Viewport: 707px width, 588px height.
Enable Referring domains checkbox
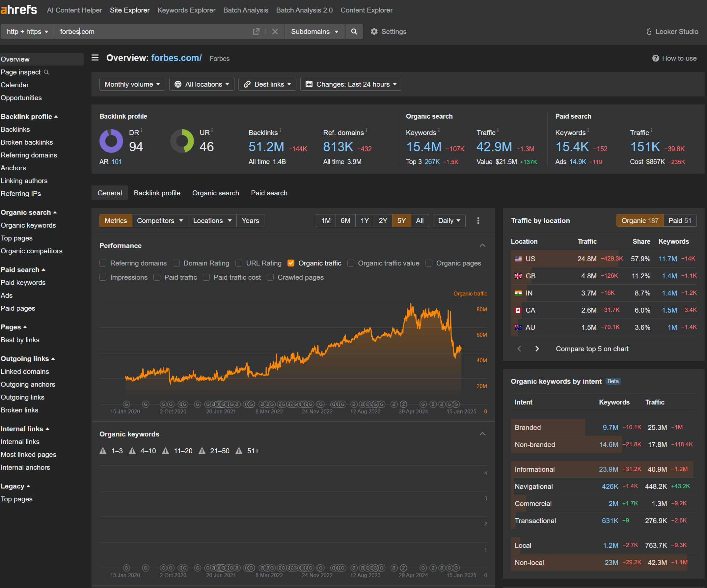point(103,263)
